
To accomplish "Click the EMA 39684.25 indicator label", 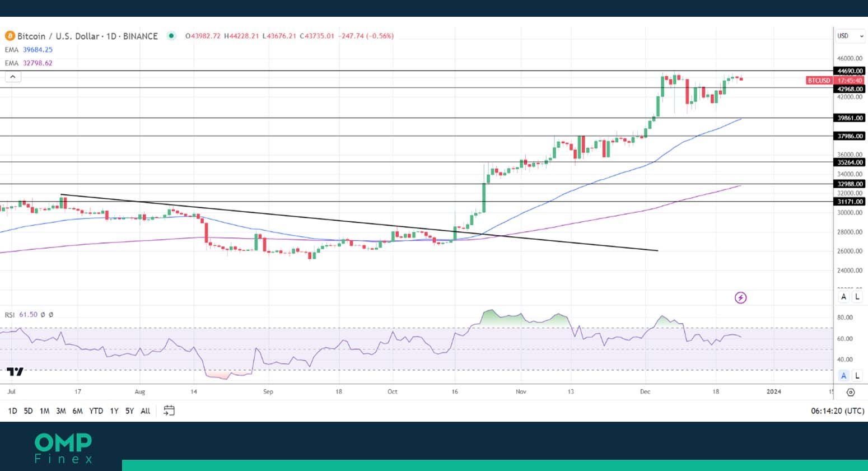I will click(x=29, y=50).
